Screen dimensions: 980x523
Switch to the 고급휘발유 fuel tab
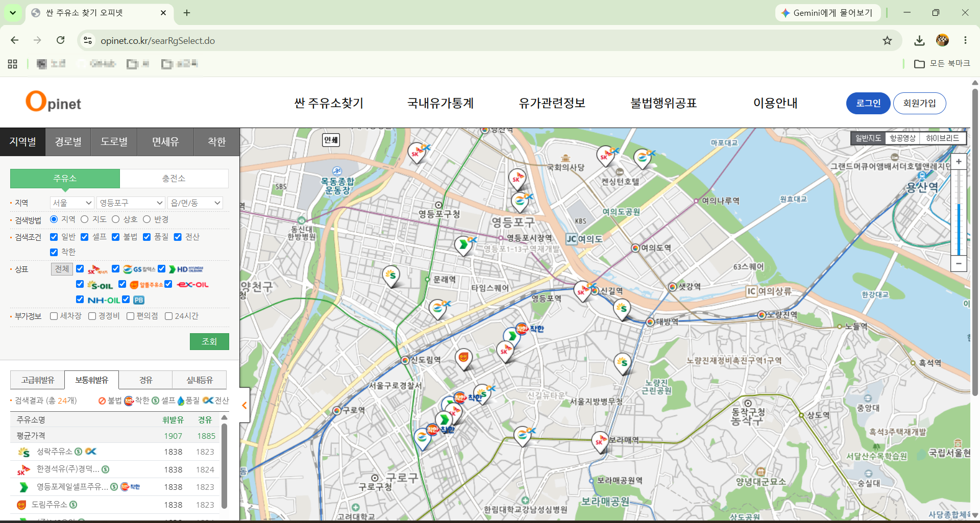38,380
